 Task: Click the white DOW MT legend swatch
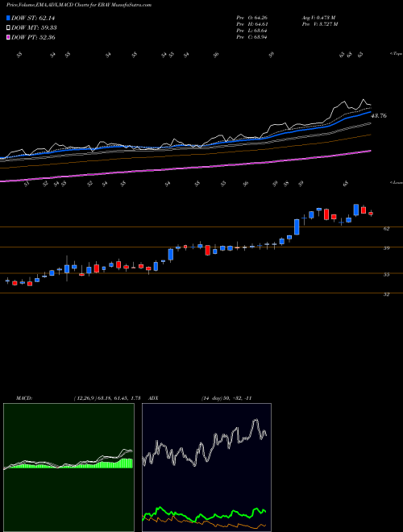(x=9, y=28)
